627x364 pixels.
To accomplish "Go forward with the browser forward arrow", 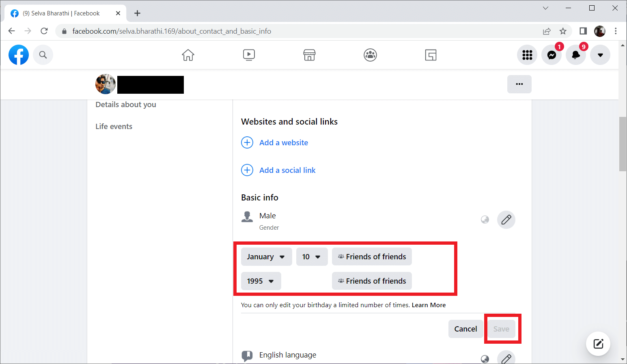I will [28, 31].
